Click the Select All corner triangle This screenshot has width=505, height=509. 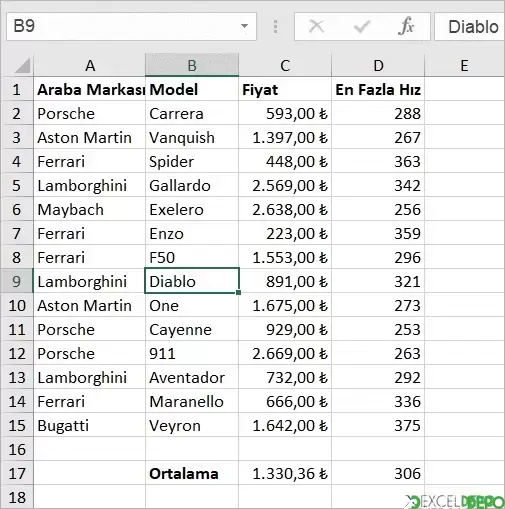coord(22,65)
